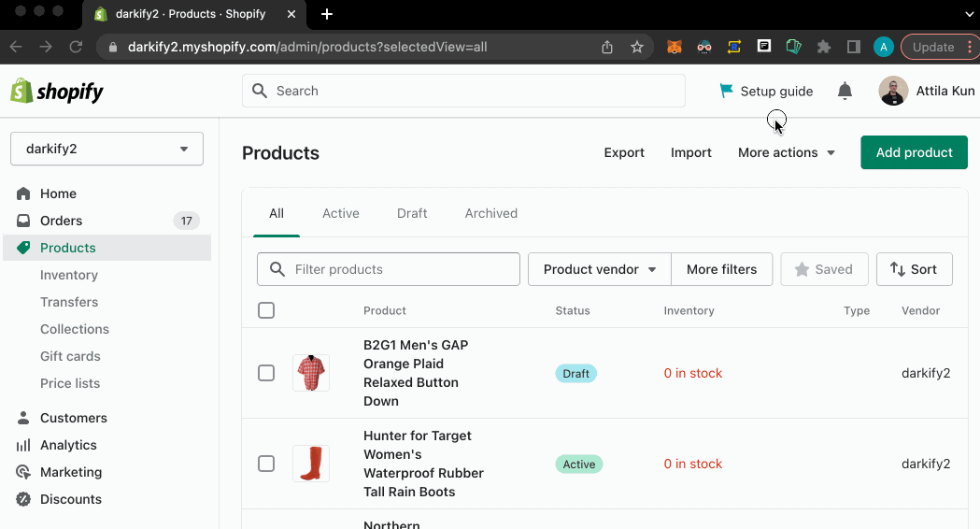Open the darkify2 store switcher dropdown
980x529 pixels.
point(107,149)
